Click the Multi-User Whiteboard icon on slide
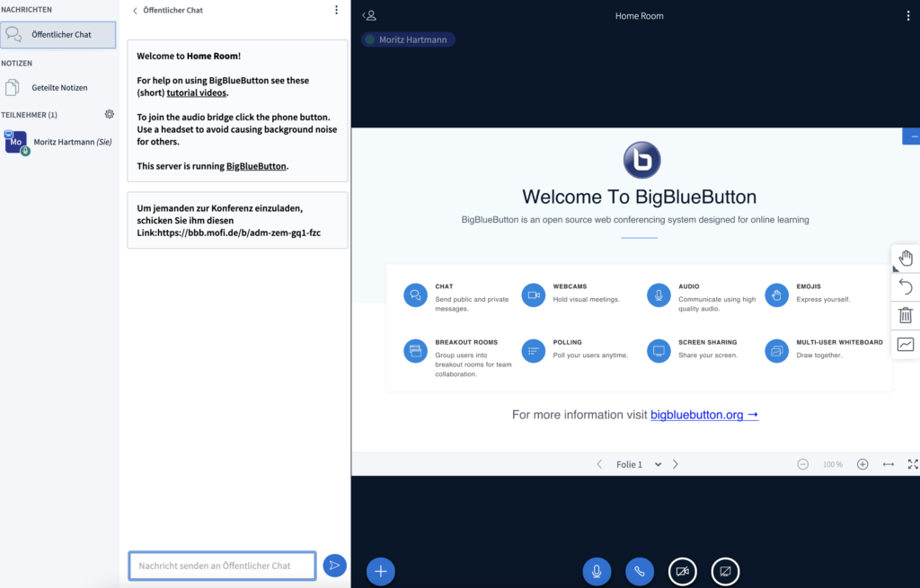The width and height of the screenshot is (920, 588). point(777,351)
